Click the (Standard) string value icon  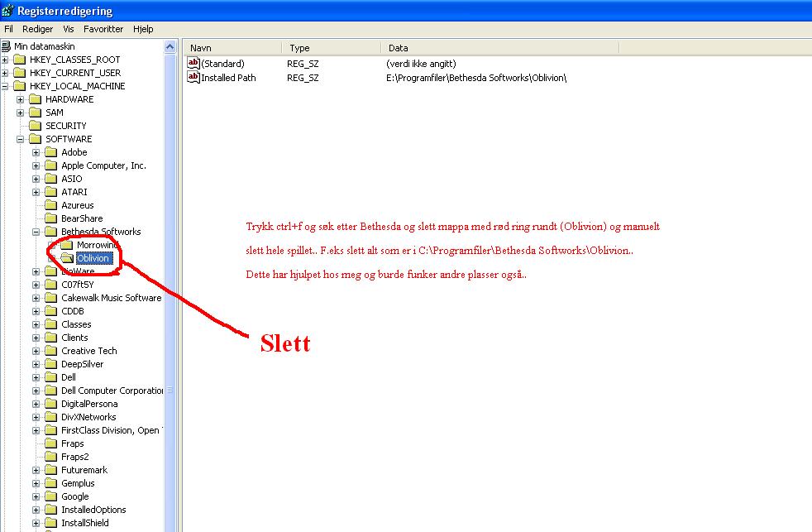[193, 63]
